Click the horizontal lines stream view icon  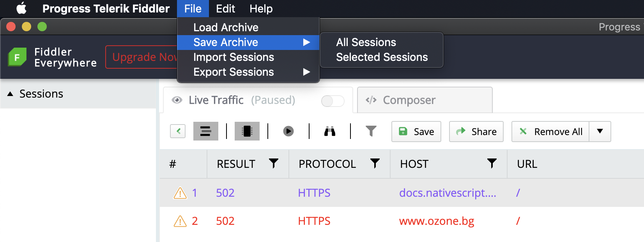(205, 131)
